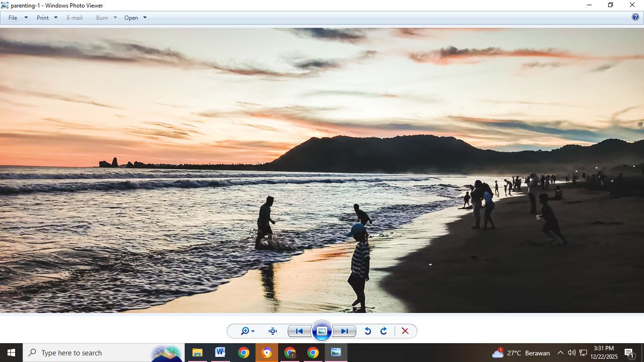Image resolution: width=644 pixels, height=362 pixels.
Task: Start the slide show
Action: coord(322,331)
